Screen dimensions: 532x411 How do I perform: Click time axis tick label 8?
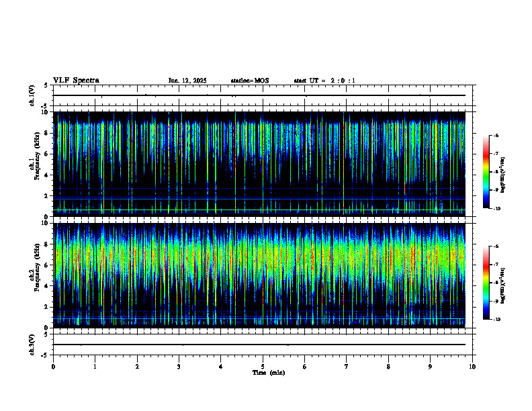pyautogui.click(x=388, y=367)
